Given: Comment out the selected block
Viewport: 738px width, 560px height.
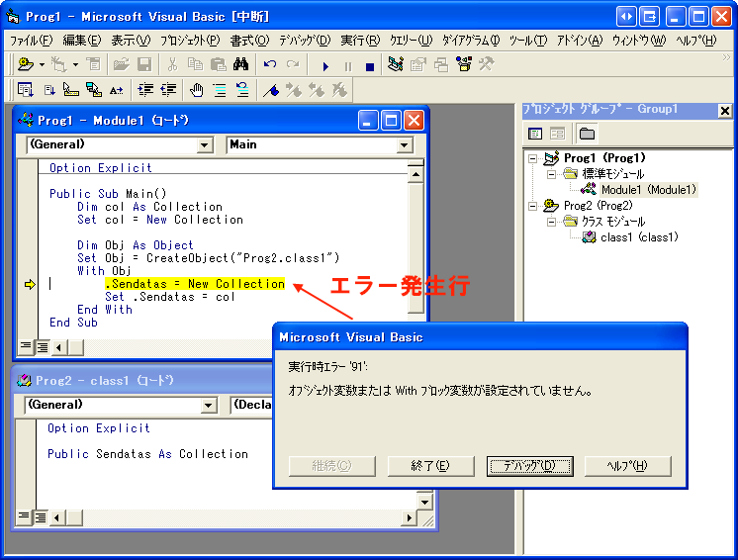Looking at the screenshot, I should 220,89.
